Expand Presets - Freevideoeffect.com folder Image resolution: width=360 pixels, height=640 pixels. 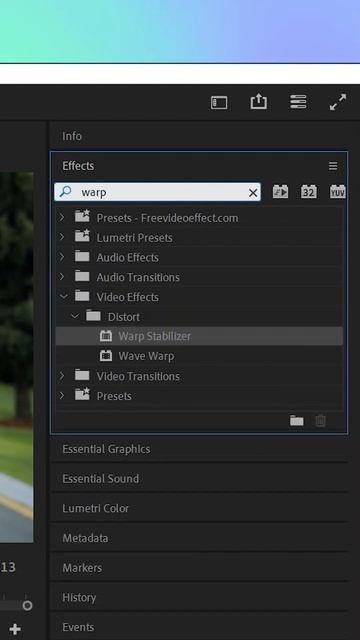point(62,217)
